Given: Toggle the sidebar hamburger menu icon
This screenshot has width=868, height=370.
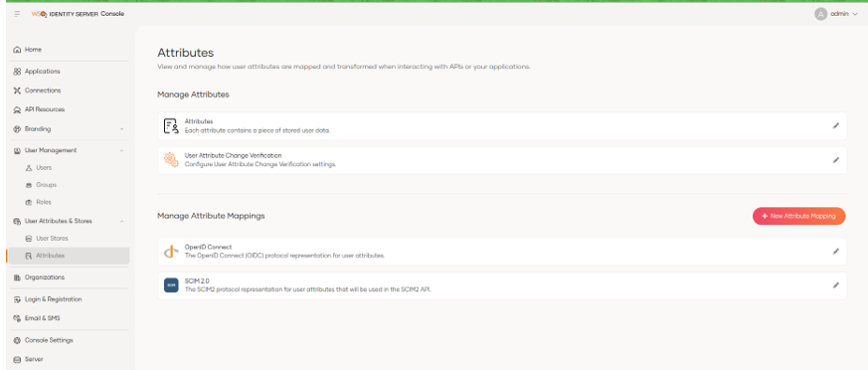Looking at the screenshot, I should pyautogui.click(x=17, y=14).
